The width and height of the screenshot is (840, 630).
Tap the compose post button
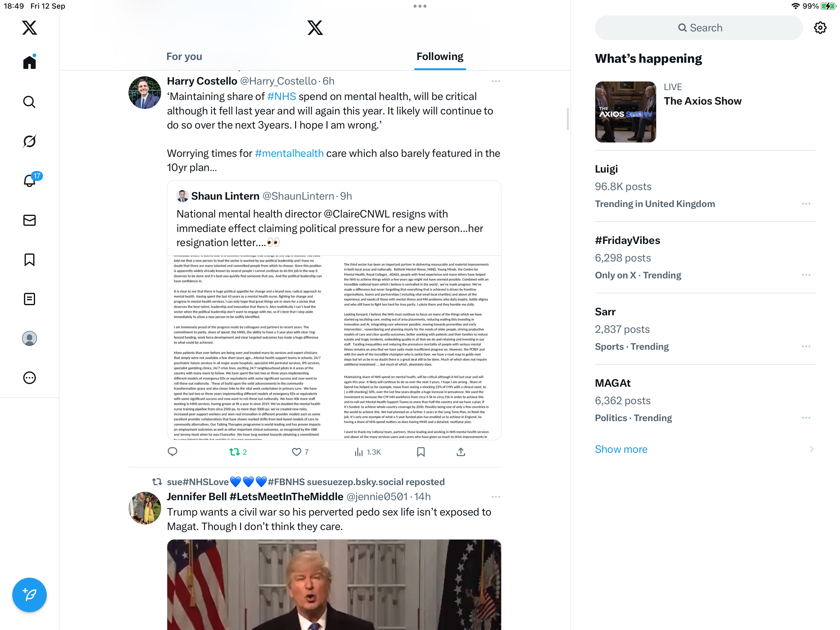point(29,595)
